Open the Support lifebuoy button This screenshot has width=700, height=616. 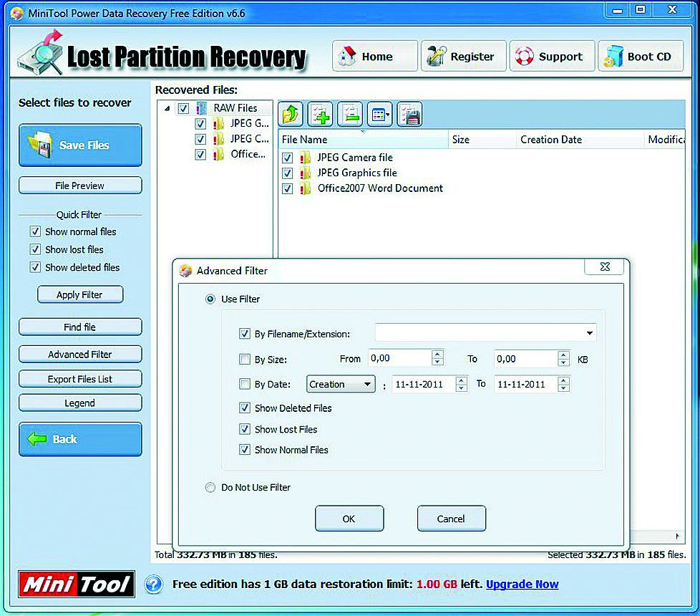553,57
